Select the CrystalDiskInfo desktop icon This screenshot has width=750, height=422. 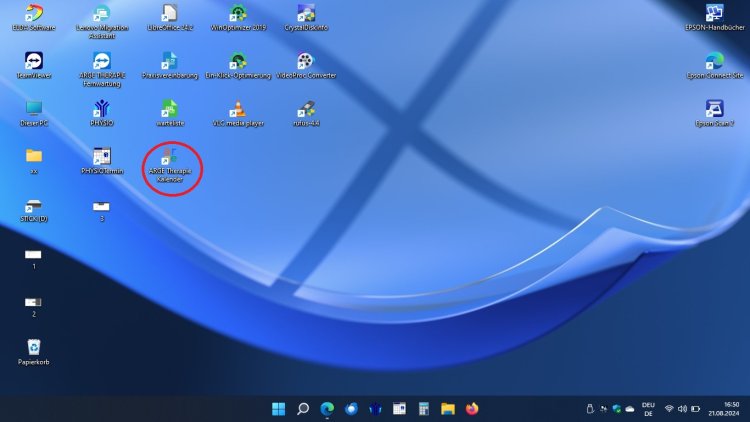point(306,18)
